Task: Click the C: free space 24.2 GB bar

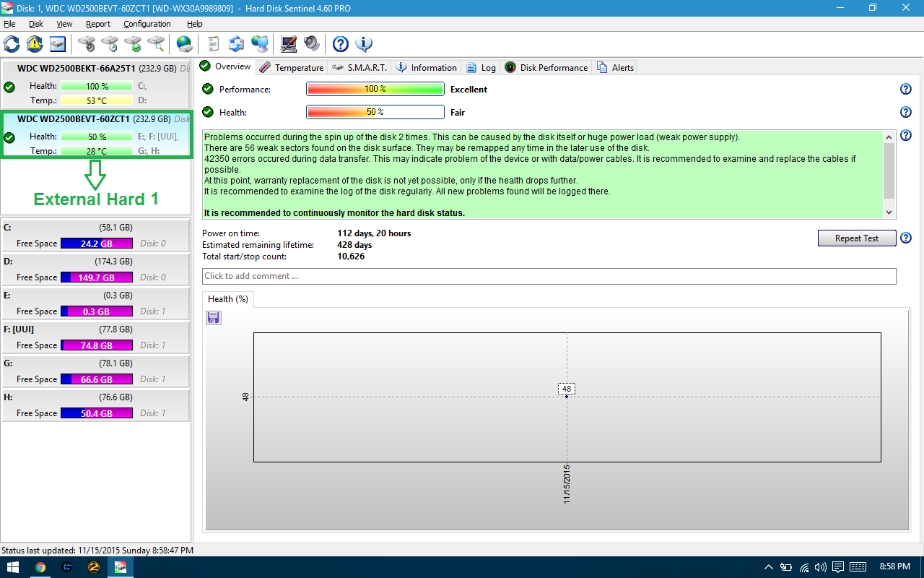Action: tap(97, 243)
